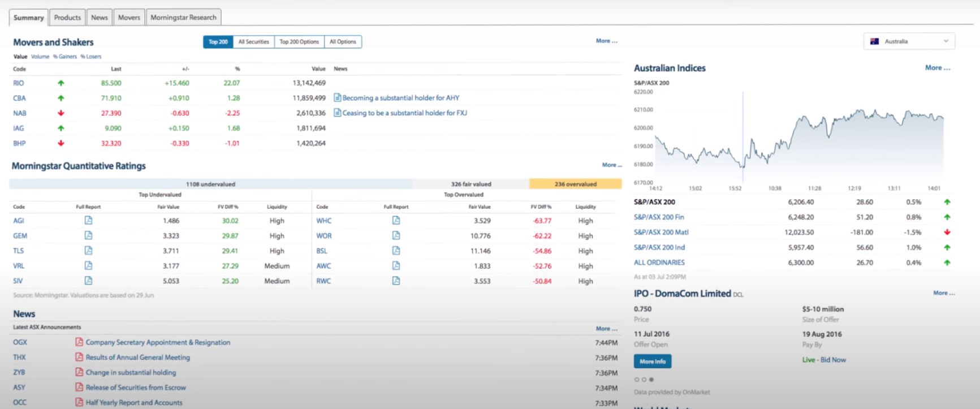Screen dimensions: 980x409
Task: Open TLS full report icon
Action: [88, 251]
